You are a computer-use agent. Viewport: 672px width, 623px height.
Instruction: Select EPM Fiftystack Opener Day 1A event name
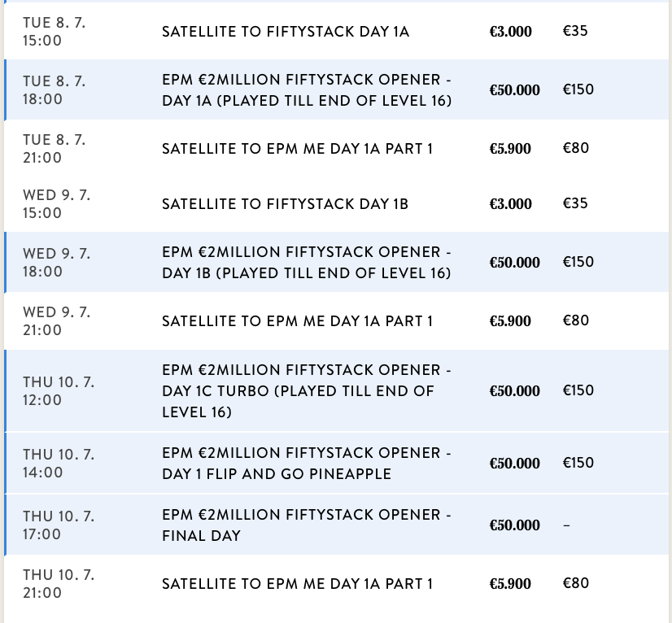pos(306,90)
